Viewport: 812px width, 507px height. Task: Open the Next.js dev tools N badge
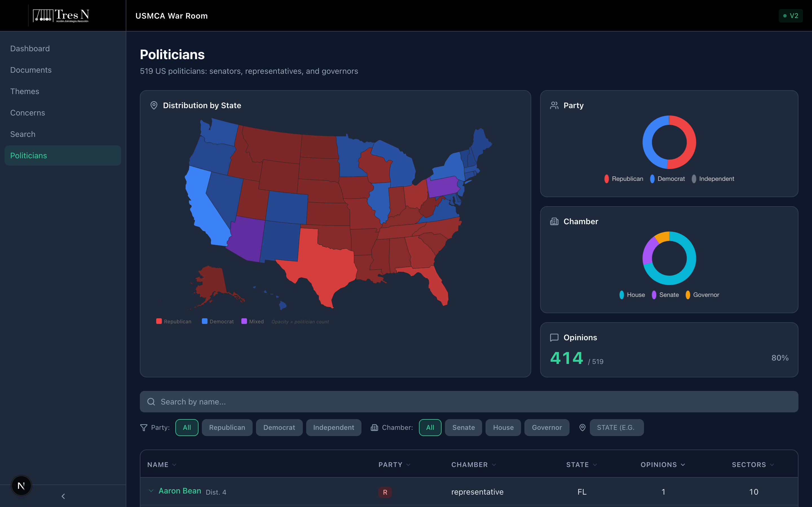(x=21, y=486)
